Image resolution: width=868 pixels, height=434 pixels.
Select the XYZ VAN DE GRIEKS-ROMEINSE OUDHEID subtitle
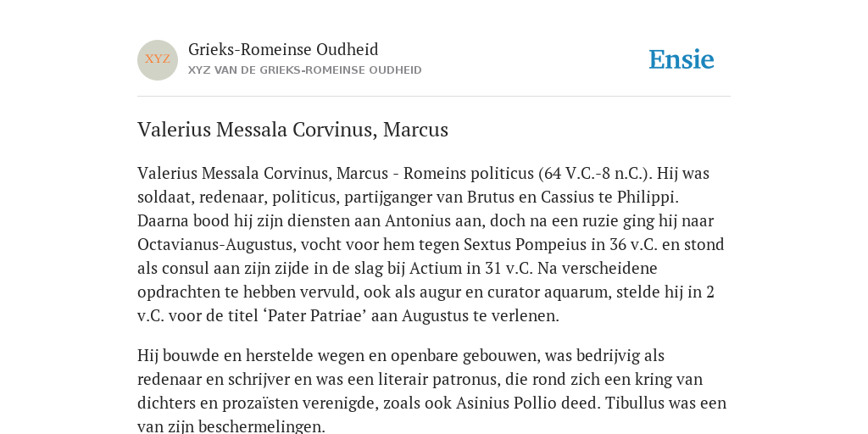click(305, 70)
